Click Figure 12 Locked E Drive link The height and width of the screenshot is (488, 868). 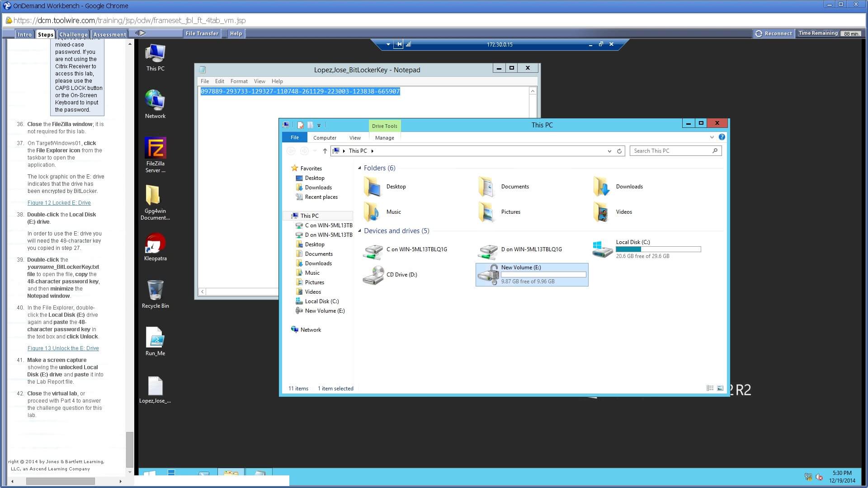58,202
